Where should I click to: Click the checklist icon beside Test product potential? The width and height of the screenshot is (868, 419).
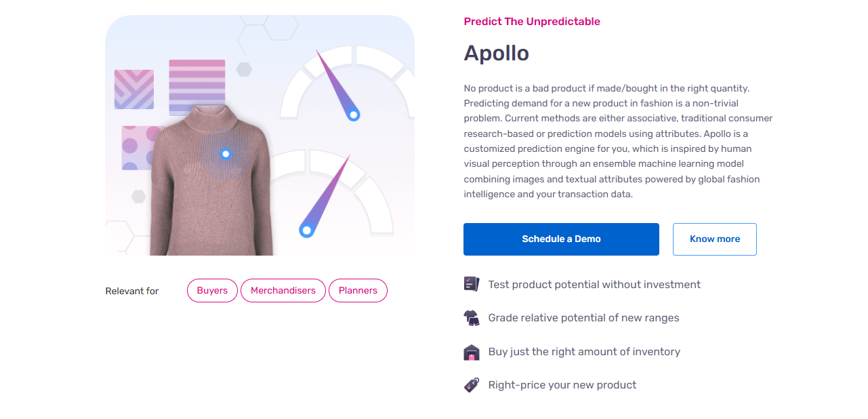pyautogui.click(x=472, y=284)
